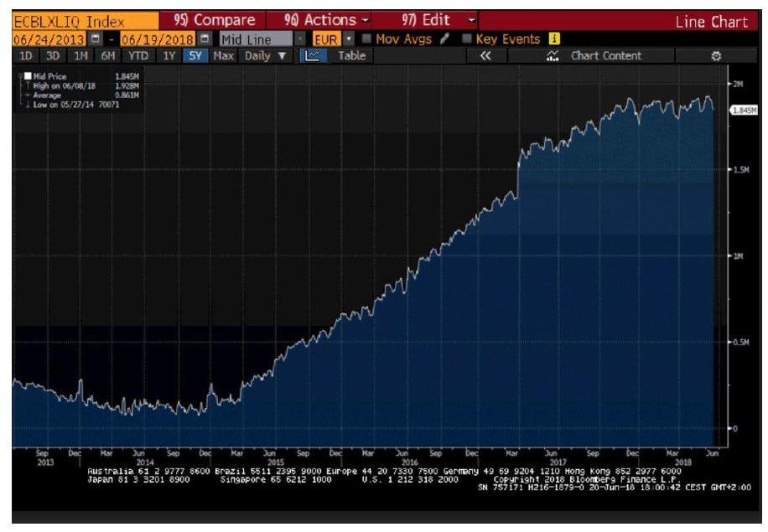Enable the Key Events checkbox
Screen dimensions: 768x532
[467, 39]
